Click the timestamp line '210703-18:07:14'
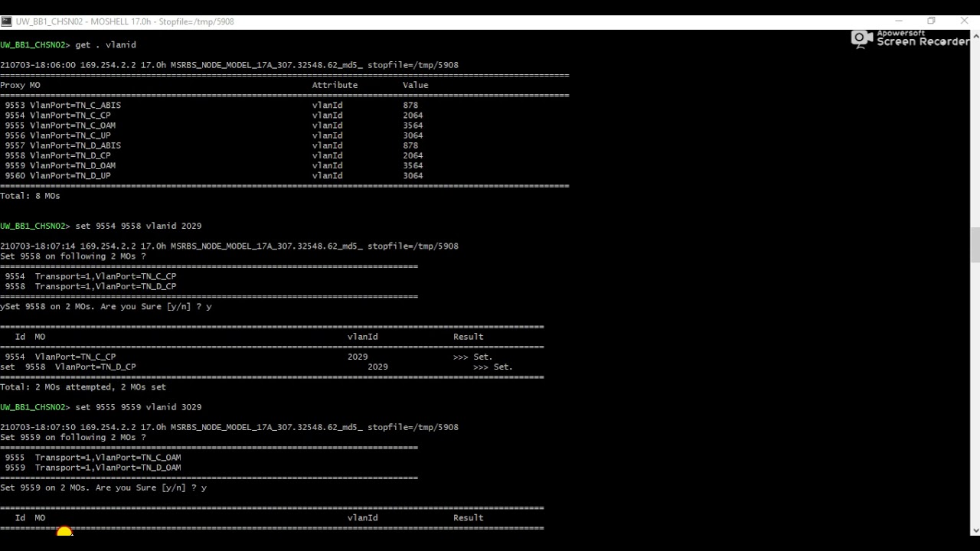The height and width of the screenshot is (551, 980). pyautogui.click(x=229, y=246)
